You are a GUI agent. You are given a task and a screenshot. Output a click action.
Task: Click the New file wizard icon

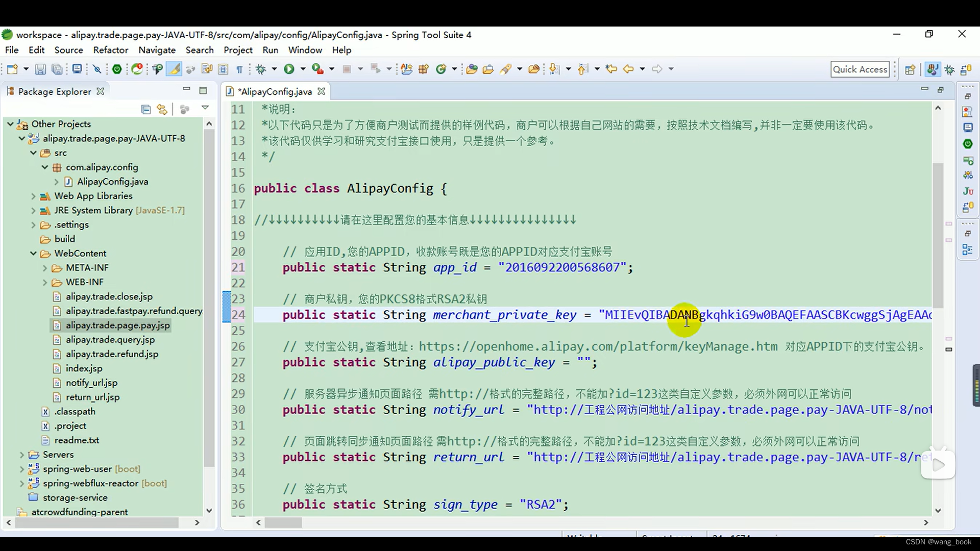[12, 69]
